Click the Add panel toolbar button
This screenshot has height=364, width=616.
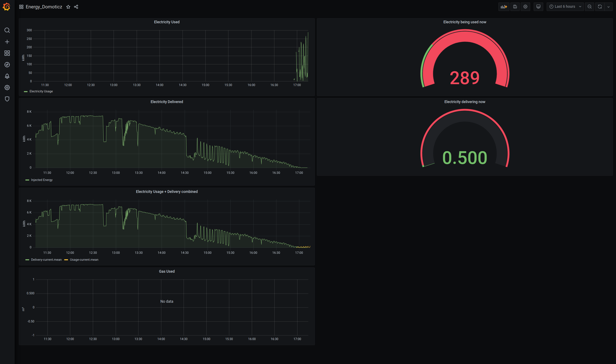pos(504,7)
